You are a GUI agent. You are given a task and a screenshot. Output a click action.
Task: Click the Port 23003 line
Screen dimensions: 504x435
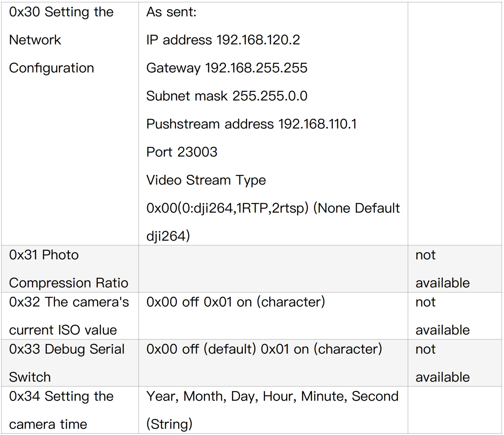pyautogui.click(x=182, y=152)
